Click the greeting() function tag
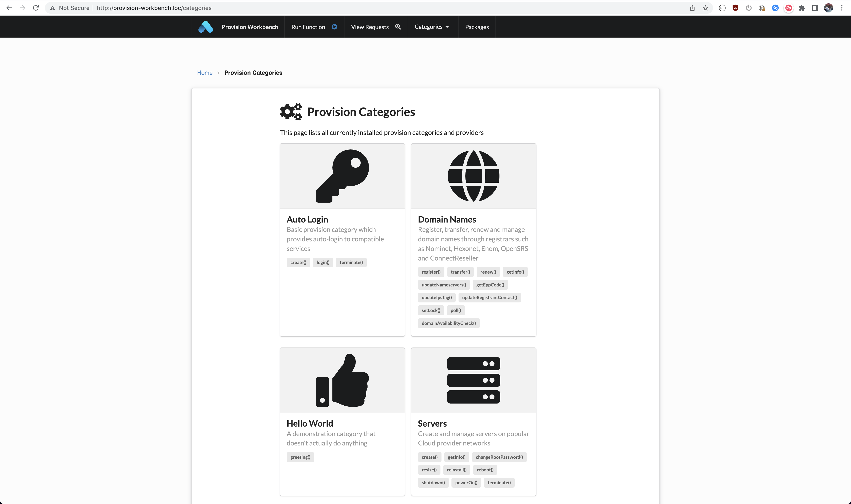This screenshot has height=504, width=851. [x=300, y=457]
